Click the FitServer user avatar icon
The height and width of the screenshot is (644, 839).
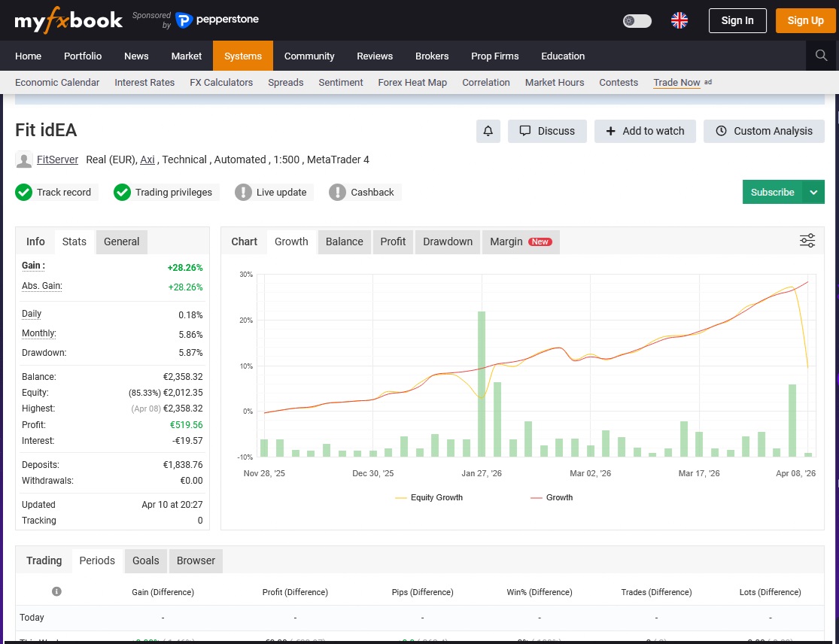tap(24, 159)
